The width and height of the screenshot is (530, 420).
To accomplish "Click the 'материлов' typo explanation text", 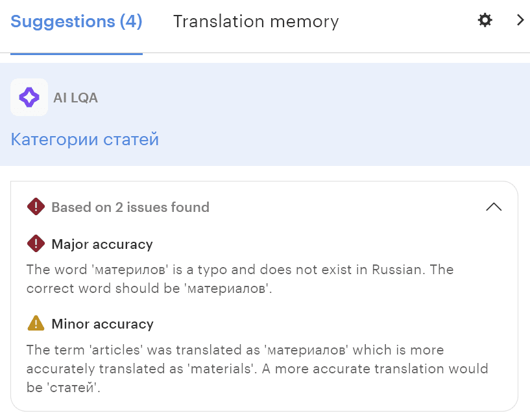I will (240, 279).
